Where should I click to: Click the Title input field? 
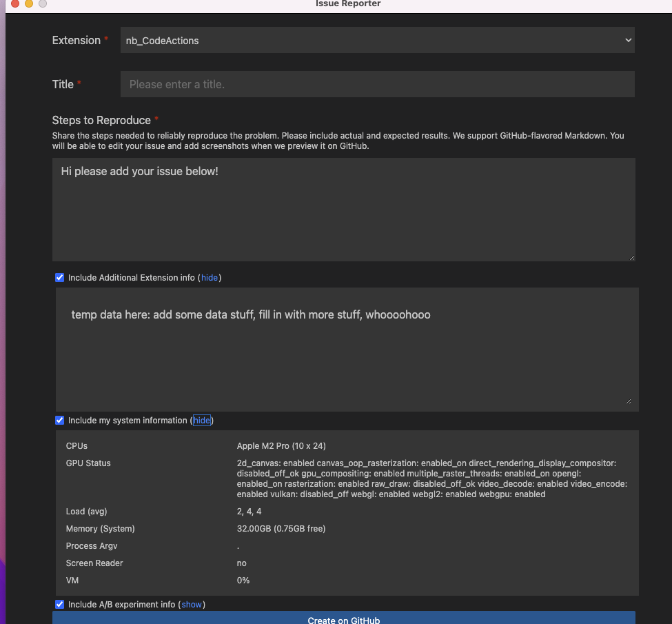tap(377, 84)
